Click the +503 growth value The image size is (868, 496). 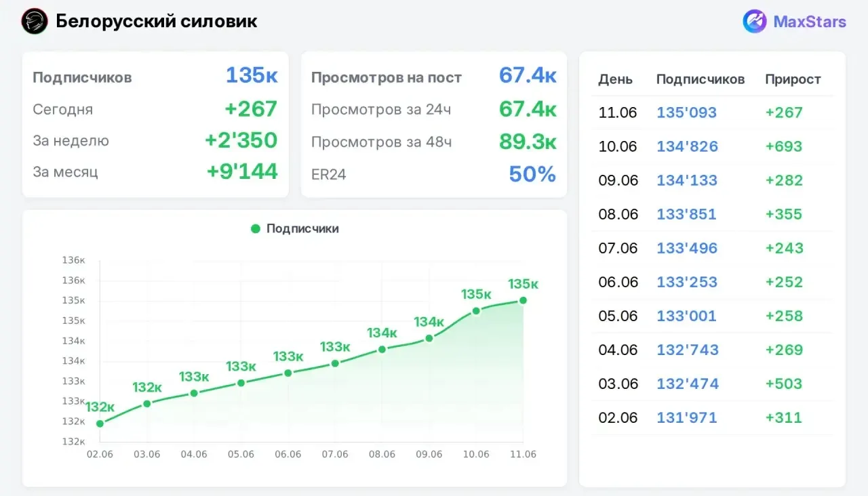(x=784, y=384)
